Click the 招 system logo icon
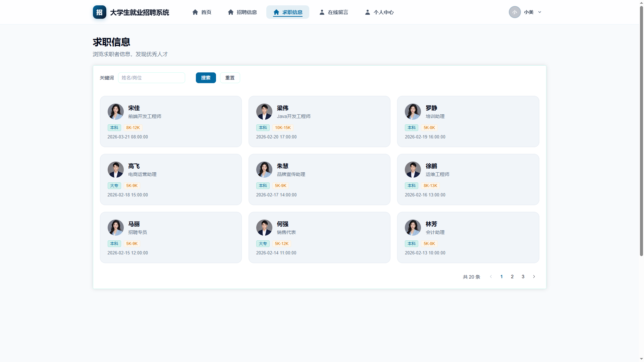Viewport: 644px width, 362px height. pos(99,12)
